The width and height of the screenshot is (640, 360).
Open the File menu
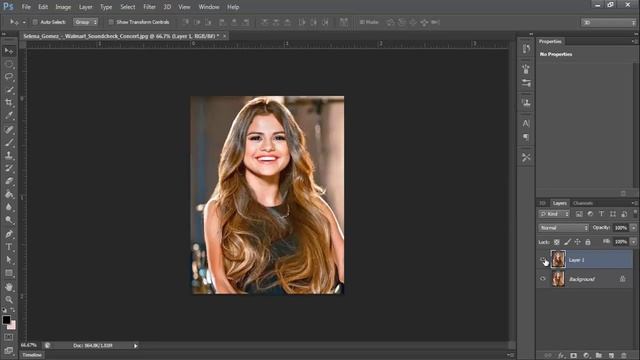click(26, 7)
